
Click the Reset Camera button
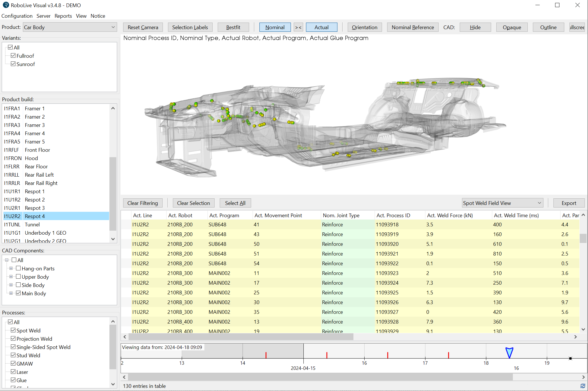point(143,27)
